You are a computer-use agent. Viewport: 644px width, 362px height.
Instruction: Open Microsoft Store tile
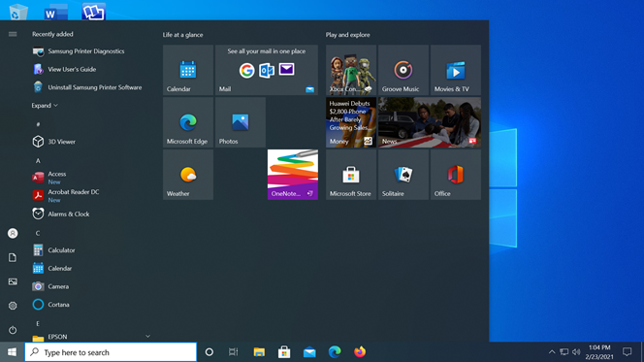[351, 175]
